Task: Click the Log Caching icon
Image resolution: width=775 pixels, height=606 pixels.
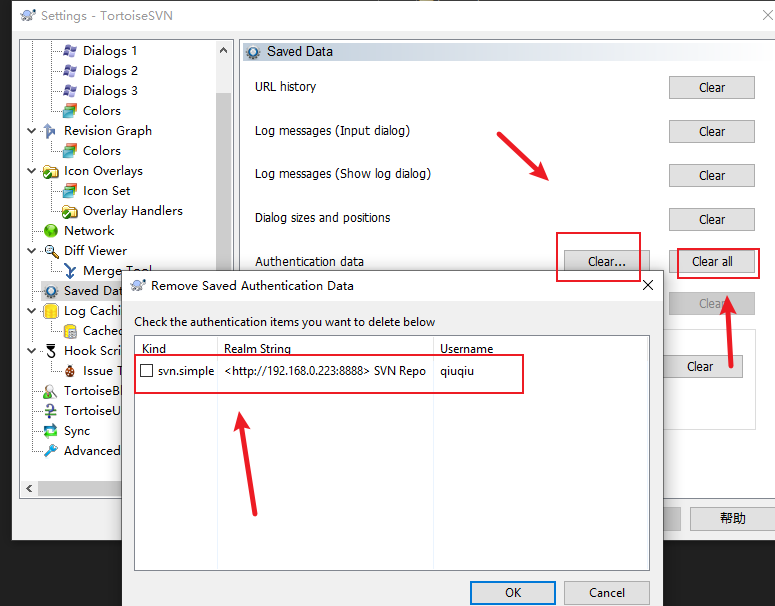Action: (50, 311)
